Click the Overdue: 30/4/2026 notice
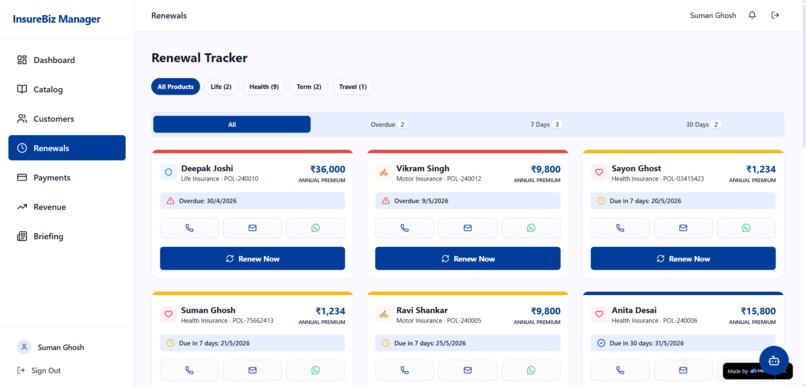This screenshot has width=806, height=387. [252, 201]
